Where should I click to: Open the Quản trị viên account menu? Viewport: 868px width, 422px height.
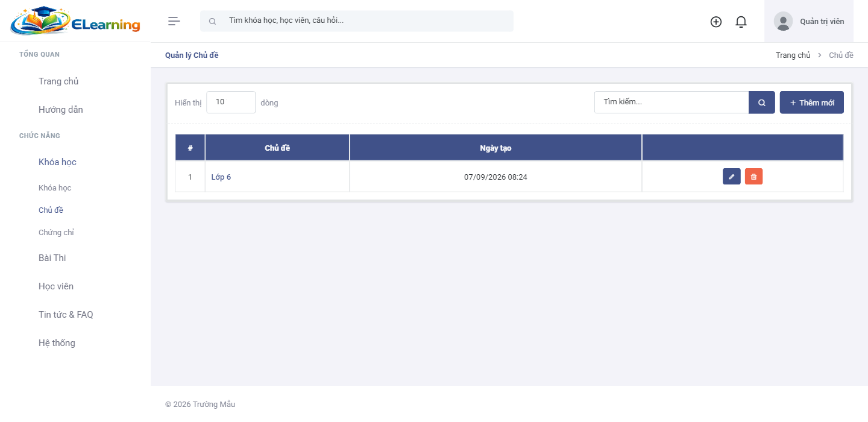(809, 21)
